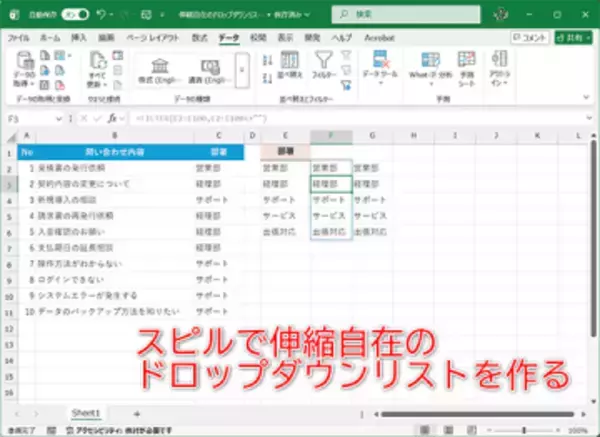Toggle the Filter (フィルター) funnel button

click(324, 65)
